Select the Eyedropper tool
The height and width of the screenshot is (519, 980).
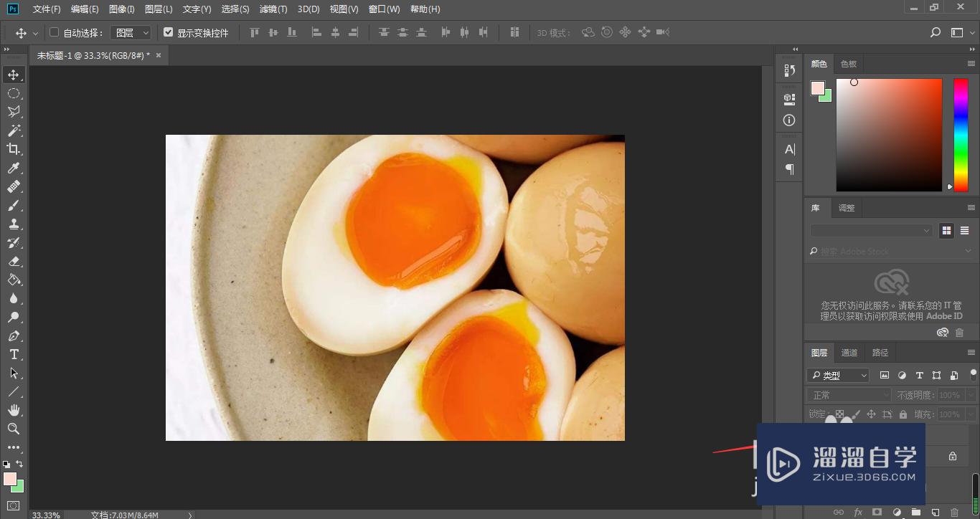14,168
